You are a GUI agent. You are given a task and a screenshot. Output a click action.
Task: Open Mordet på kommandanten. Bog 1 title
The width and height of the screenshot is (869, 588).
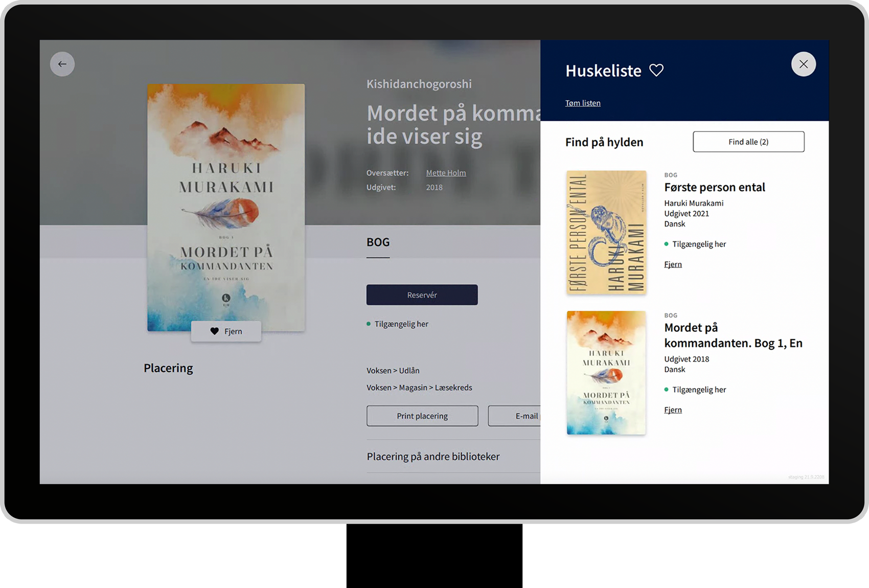[733, 335]
